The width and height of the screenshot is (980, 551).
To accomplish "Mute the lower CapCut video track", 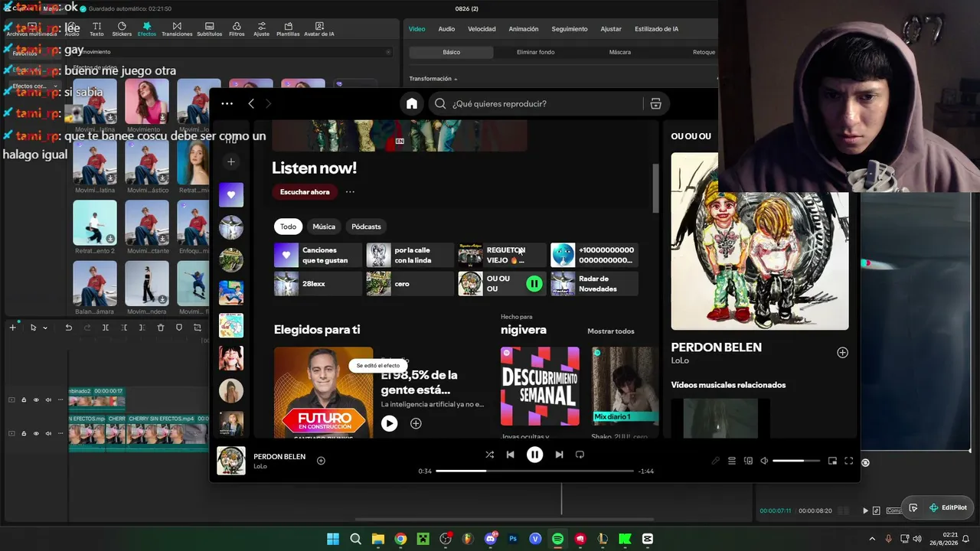I will 48,433.
